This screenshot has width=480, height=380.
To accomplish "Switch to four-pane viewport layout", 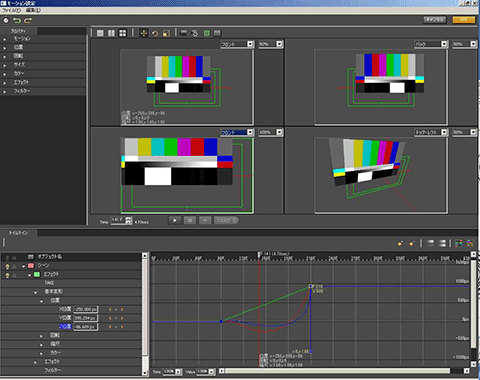I will [x=123, y=33].
